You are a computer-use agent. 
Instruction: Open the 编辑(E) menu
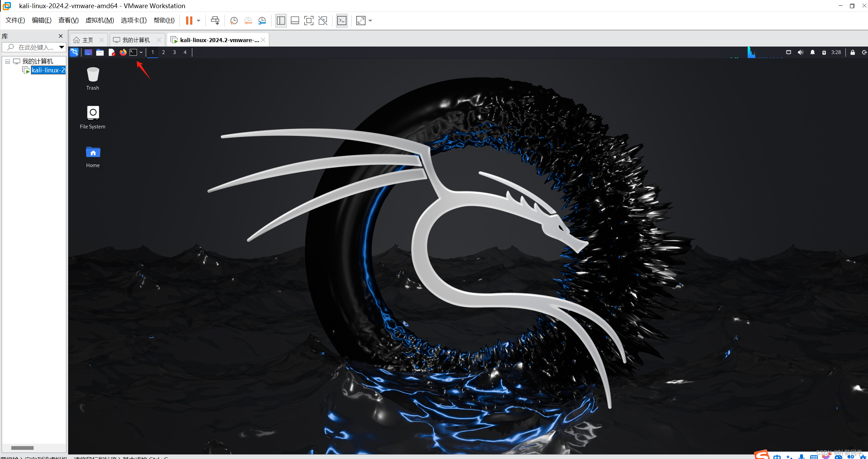[41, 20]
